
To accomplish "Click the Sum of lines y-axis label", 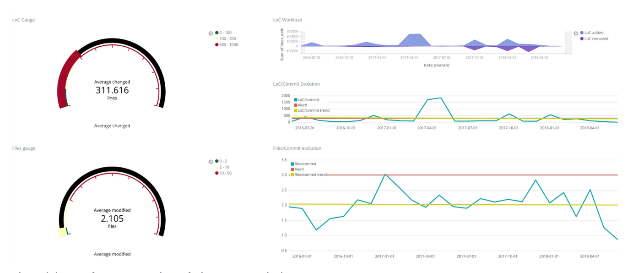I will [282, 44].
